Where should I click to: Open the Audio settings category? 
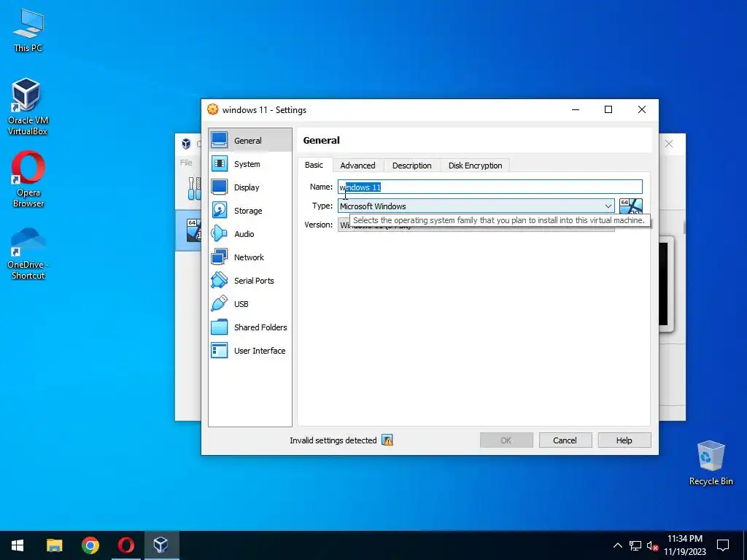(x=249, y=234)
